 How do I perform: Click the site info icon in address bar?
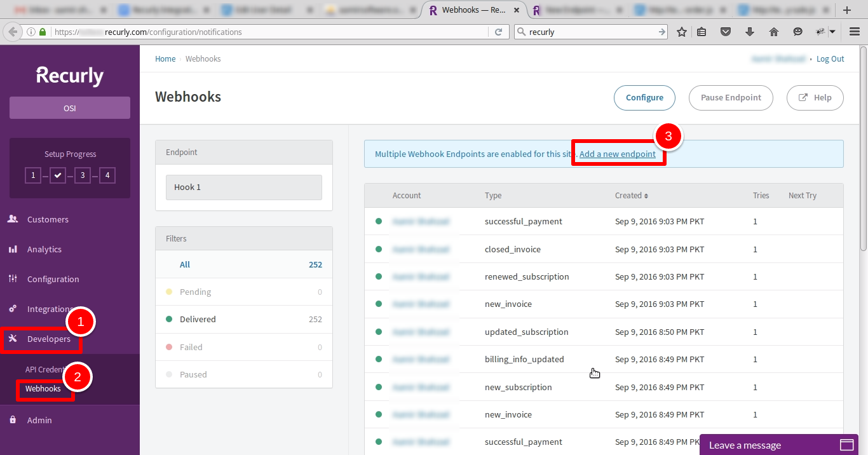pyautogui.click(x=31, y=32)
